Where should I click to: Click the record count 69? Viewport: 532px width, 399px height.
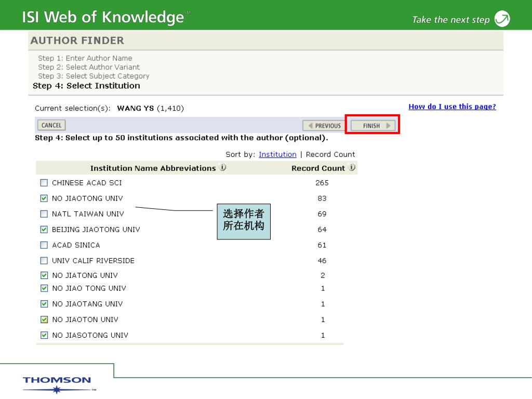pyautogui.click(x=322, y=214)
